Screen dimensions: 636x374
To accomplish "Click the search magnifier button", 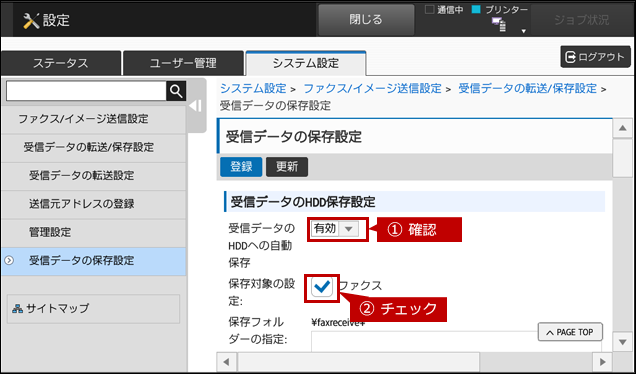I will pyautogui.click(x=176, y=91).
